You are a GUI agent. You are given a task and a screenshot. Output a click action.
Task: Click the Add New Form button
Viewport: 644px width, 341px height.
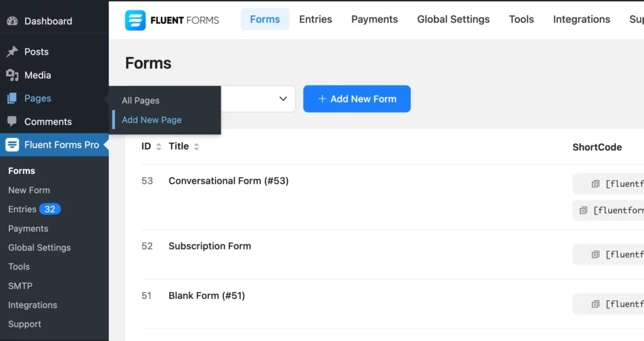(x=357, y=99)
